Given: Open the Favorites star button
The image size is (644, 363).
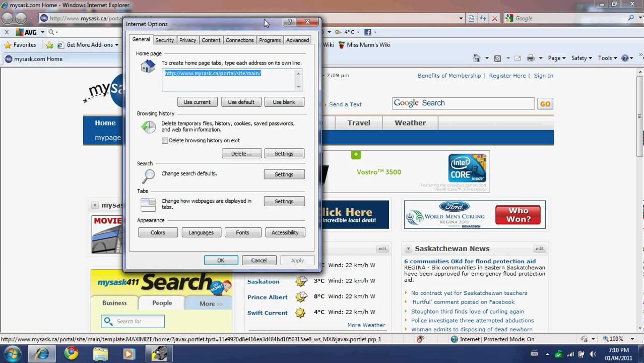Looking at the screenshot, I should point(20,45).
